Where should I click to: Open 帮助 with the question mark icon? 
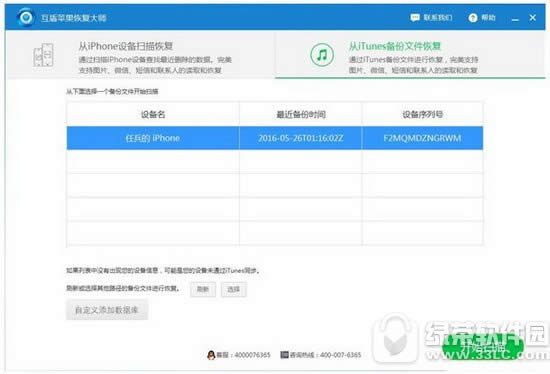click(473, 18)
